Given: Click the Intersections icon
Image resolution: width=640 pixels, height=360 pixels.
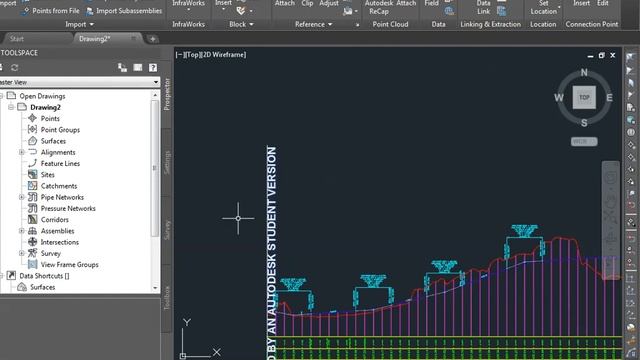Looking at the screenshot, I should [x=32, y=242].
